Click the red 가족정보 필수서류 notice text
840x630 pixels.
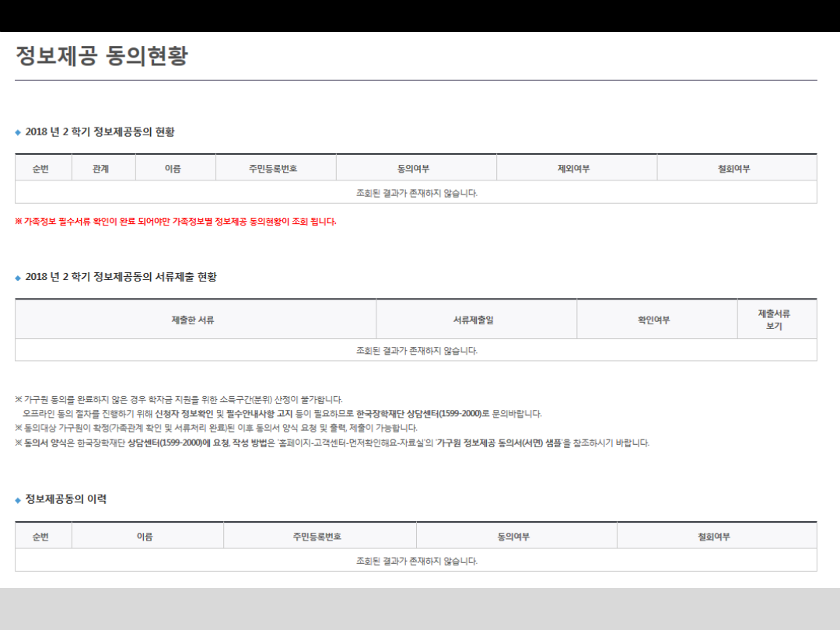pyautogui.click(x=176, y=222)
